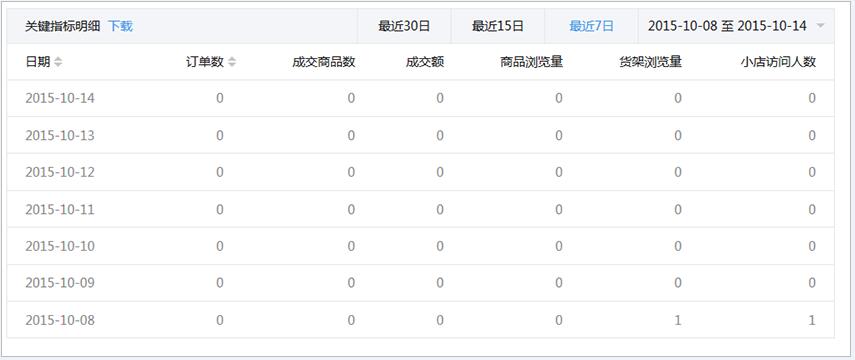Viewport: 855px width, 360px height.
Task: Click 小店访问人数 value 0 for 2015-10-13
Action: pyautogui.click(x=812, y=135)
